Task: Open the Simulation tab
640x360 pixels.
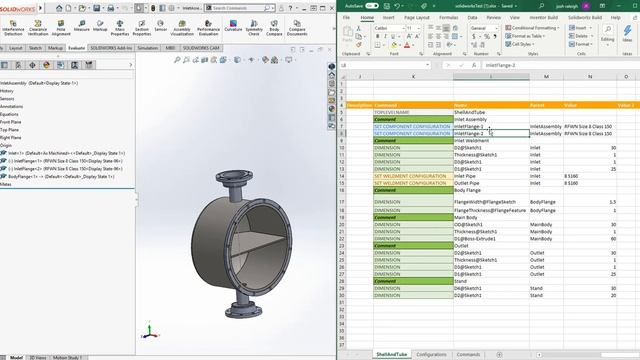Action: click(x=147, y=48)
